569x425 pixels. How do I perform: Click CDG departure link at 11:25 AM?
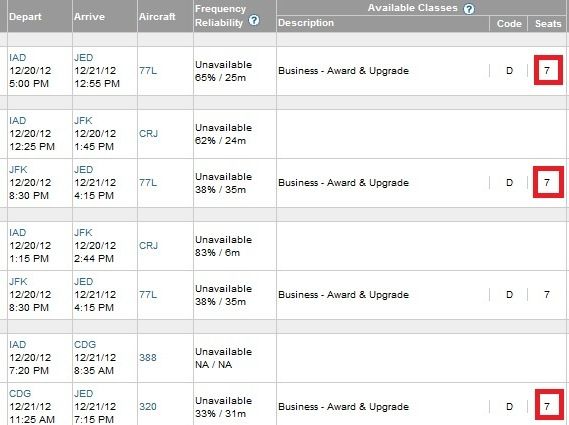point(20,393)
